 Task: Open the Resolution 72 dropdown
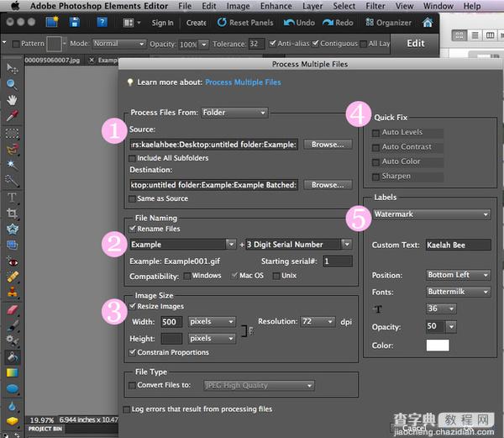pos(318,322)
